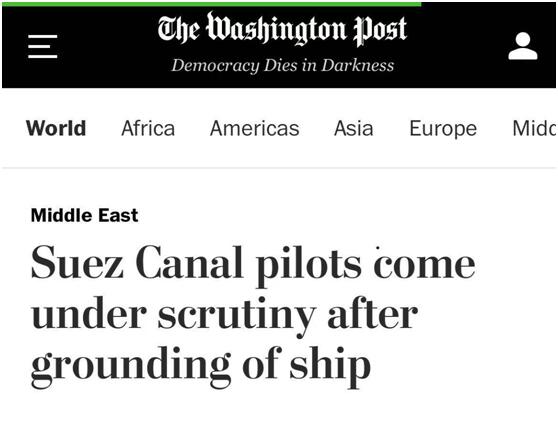The image size is (558, 430).
Task: Click the word 'Post' in the masthead
Action: (x=380, y=30)
